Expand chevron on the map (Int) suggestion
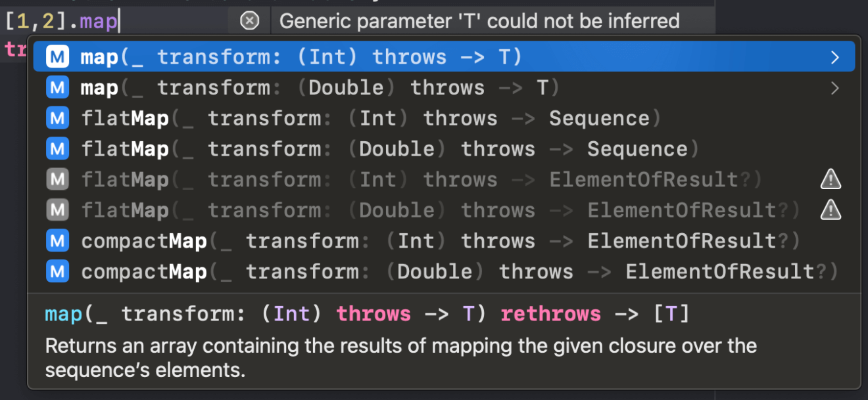Viewport: 868px width, 400px height. click(835, 57)
